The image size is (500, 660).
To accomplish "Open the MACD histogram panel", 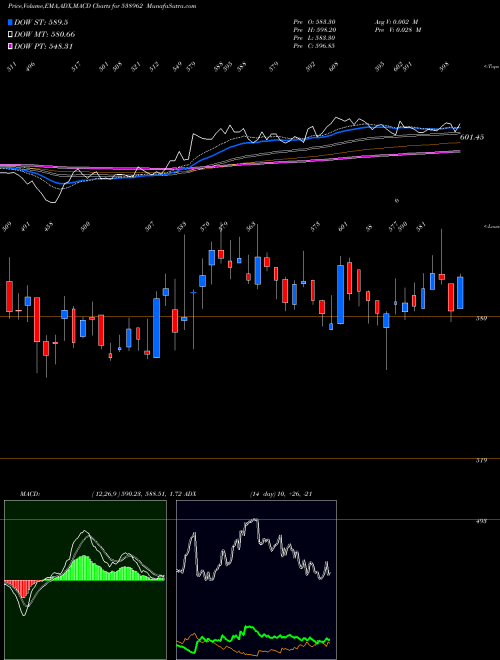I will (x=85, y=580).
